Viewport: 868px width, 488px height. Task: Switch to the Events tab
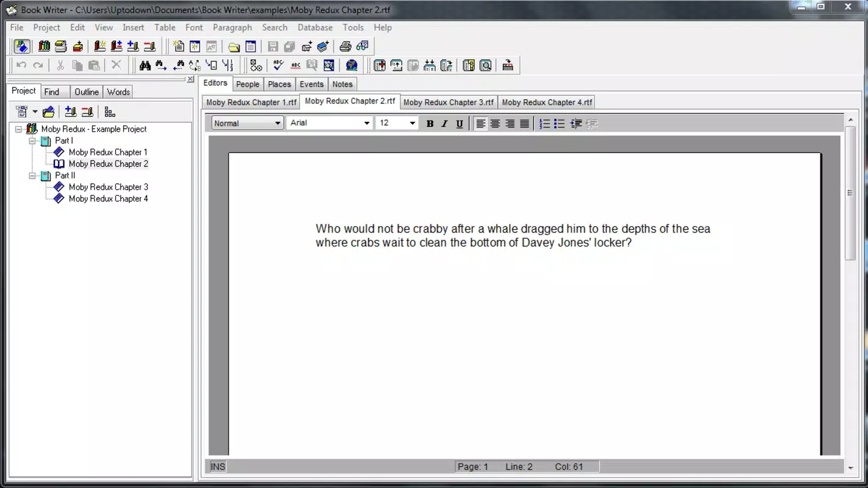coord(311,84)
